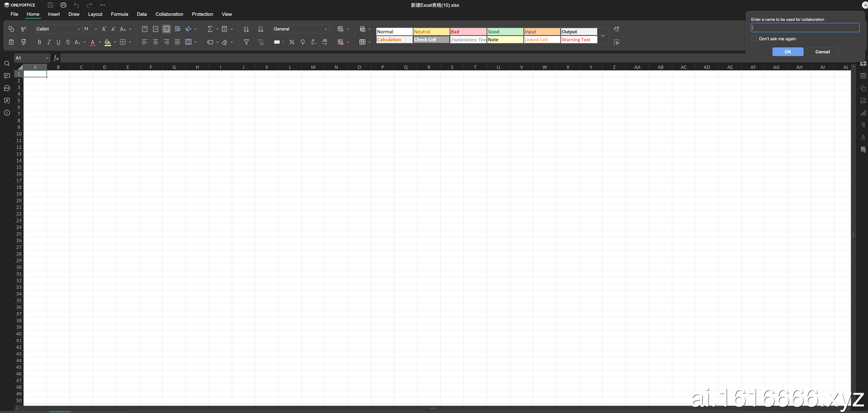Apply percent style
868x413 pixels.
point(292,42)
